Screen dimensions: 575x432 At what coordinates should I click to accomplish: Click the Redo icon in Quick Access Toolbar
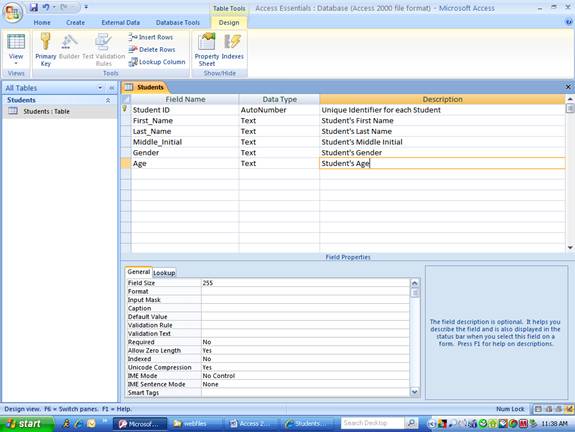tap(64, 7)
